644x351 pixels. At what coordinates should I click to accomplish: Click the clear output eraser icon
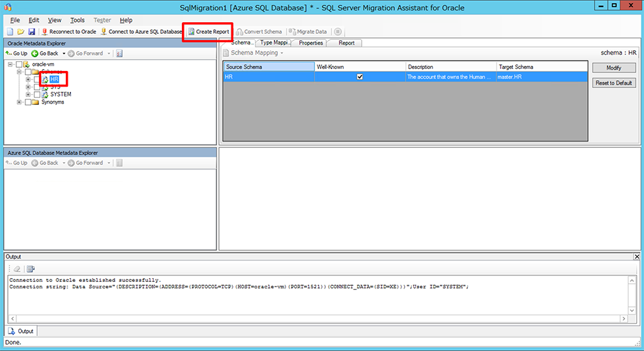click(17, 269)
